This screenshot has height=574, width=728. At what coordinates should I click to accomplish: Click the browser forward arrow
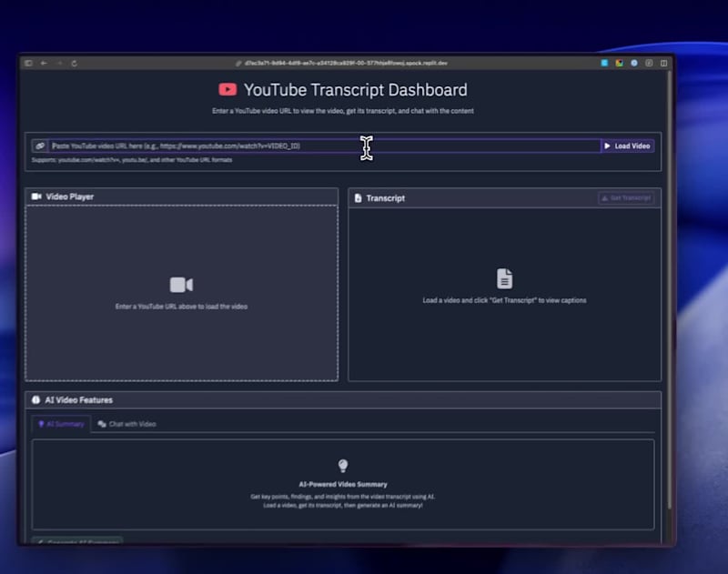[x=59, y=63]
